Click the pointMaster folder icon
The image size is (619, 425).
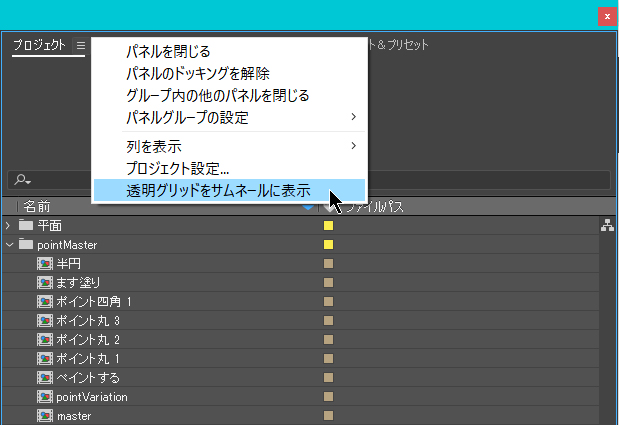(x=26, y=244)
